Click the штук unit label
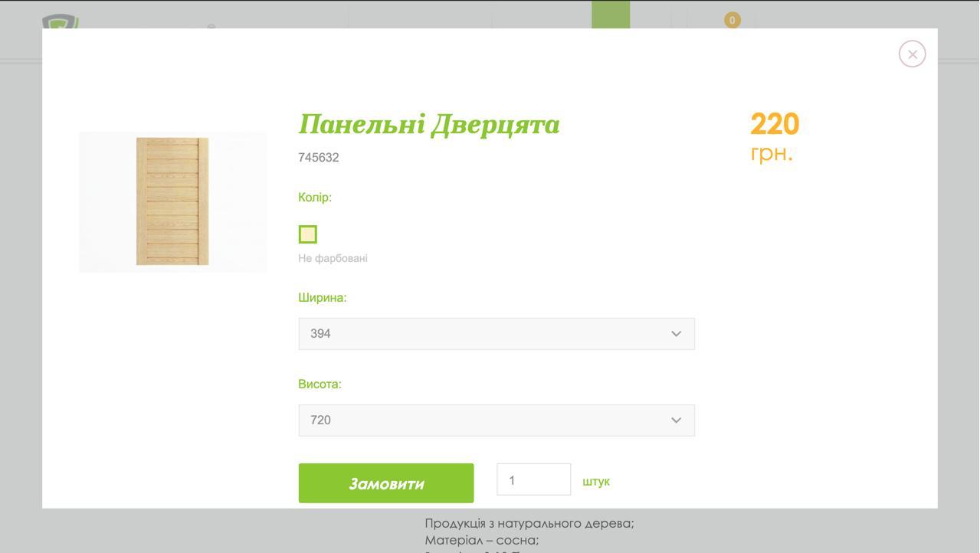This screenshot has width=980, height=553. point(596,482)
